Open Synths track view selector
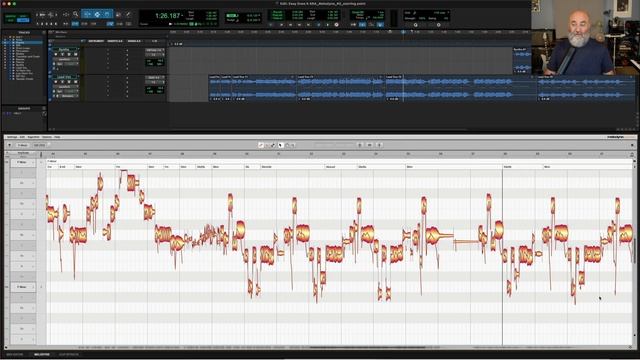The height and width of the screenshot is (360, 640). (66, 59)
